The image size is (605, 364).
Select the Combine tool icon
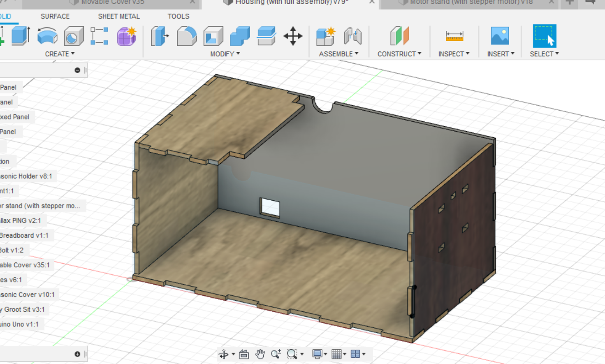[240, 36]
